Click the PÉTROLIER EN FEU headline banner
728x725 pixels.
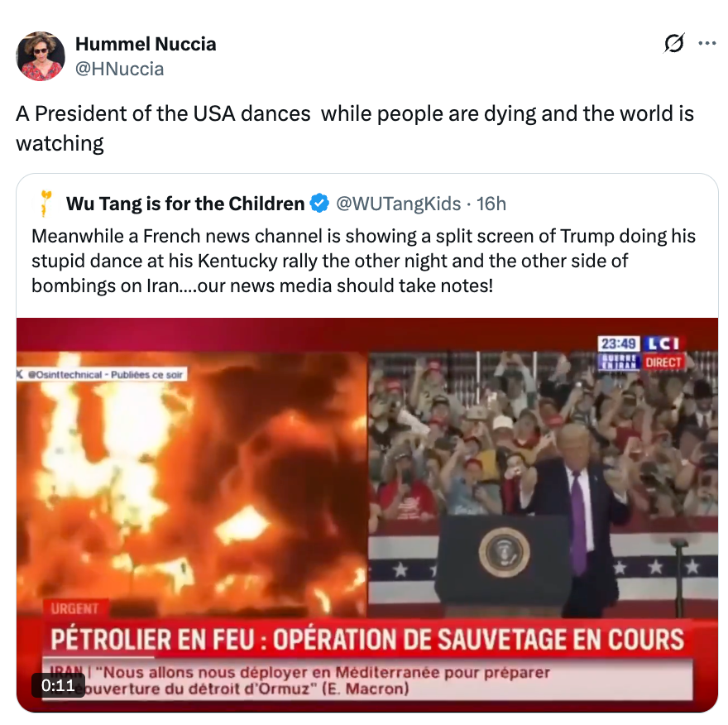tap(367, 639)
